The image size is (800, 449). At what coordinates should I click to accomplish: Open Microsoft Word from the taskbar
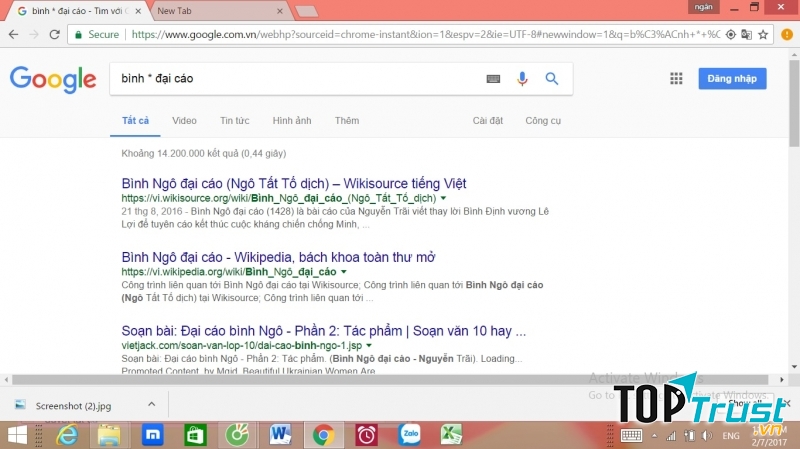280,435
